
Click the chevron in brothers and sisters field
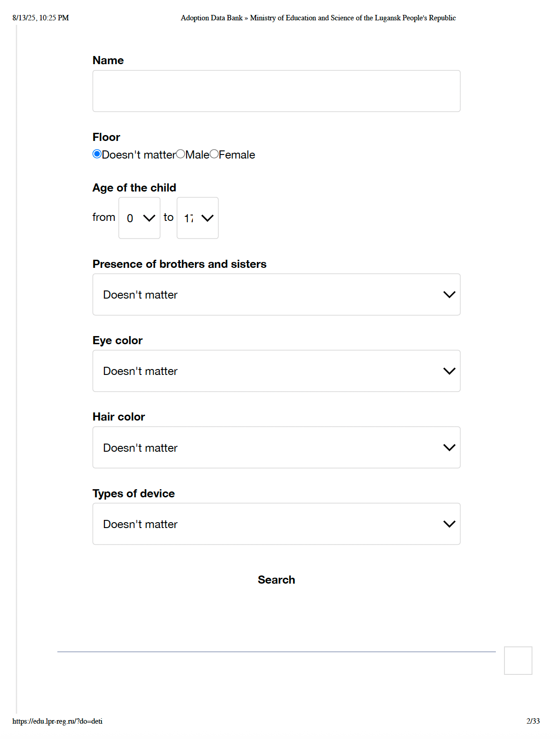[449, 295]
